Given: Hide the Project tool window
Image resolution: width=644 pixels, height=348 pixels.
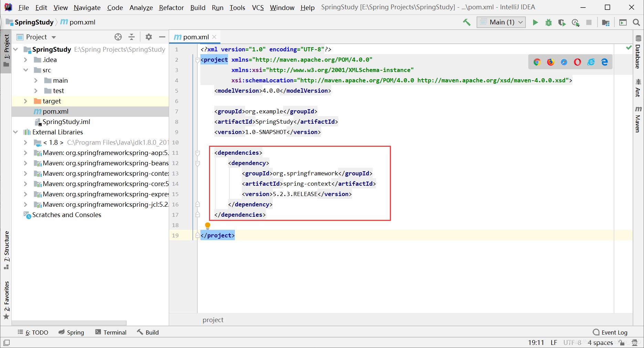Looking at the screenshot, I should 162,37.
